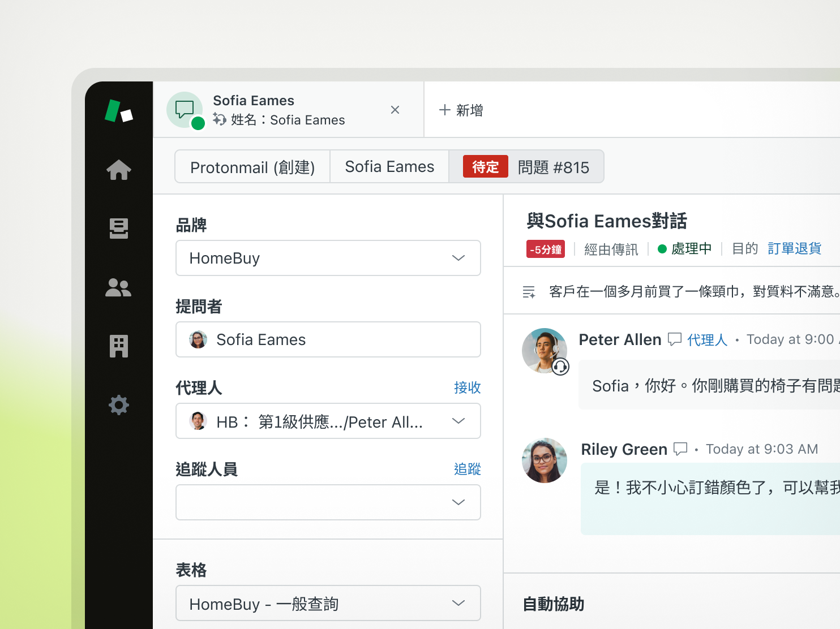Click the 代理人 label beside Peter Allen

(x=708, y=340)
